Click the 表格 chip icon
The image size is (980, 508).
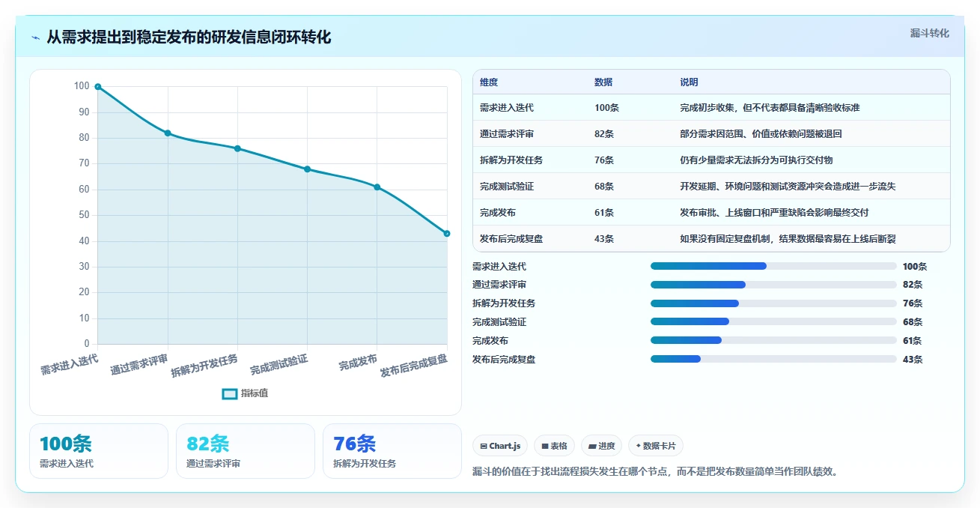click(545, 446)
